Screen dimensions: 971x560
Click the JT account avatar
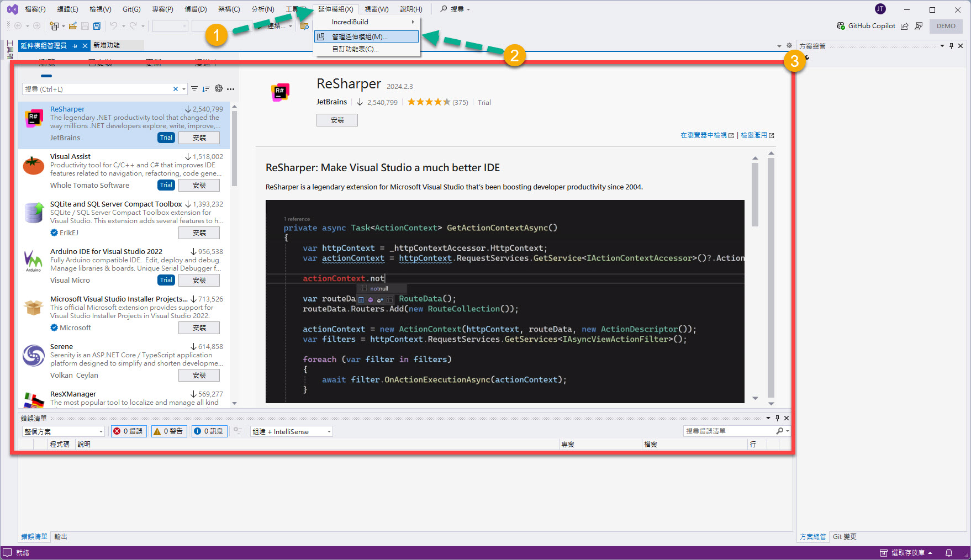pos(880,9)
